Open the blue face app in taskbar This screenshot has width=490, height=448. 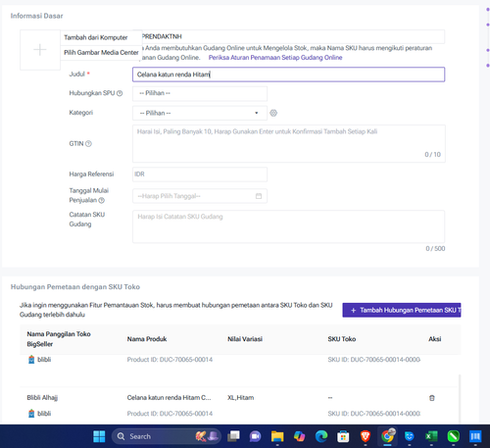(x=410, y=436)
